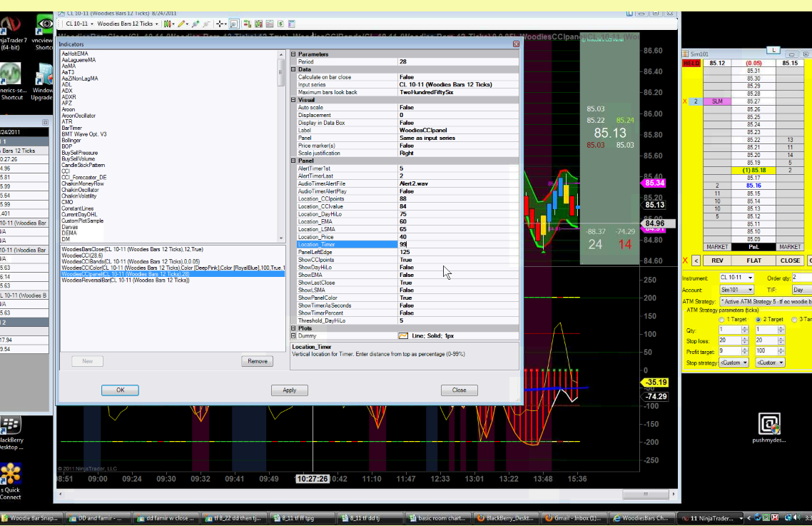The width and height of the screenshot is (812, 526).
Task: Click the Remove indicator button
Action: pyautogui.click(x=258, y=361)
